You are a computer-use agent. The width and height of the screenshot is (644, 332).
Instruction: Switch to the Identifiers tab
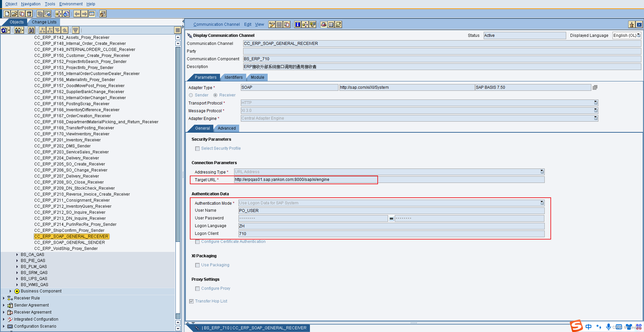click(x=233, y=77)
